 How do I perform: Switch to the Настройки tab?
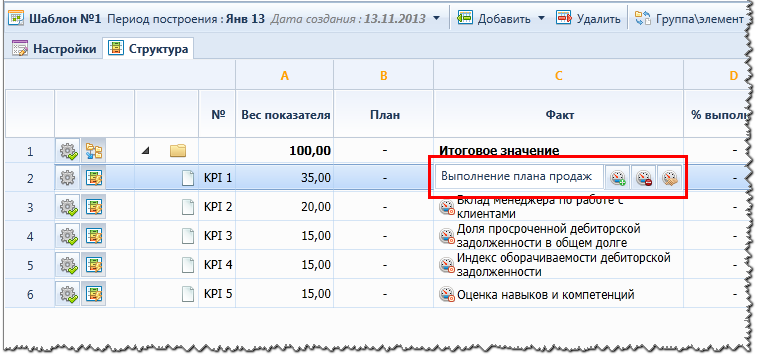point(53,49)
